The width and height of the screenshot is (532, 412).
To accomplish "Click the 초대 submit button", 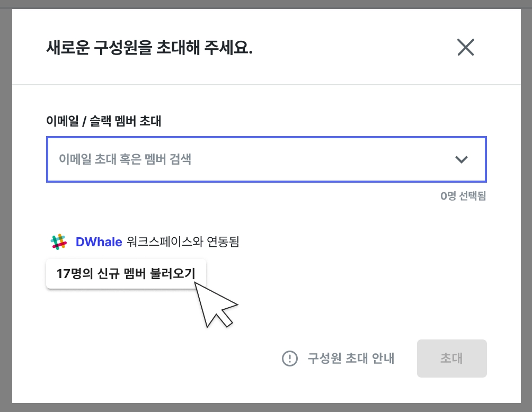I will click(x=451, y=359).
